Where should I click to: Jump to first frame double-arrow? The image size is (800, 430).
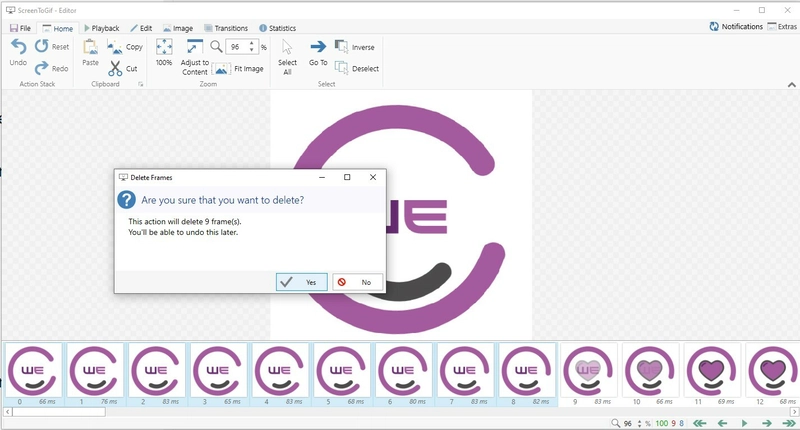[x=699, y=423]
